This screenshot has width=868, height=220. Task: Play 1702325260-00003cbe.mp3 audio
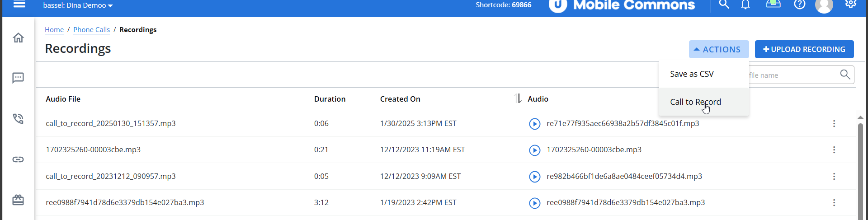pos(535,150)
